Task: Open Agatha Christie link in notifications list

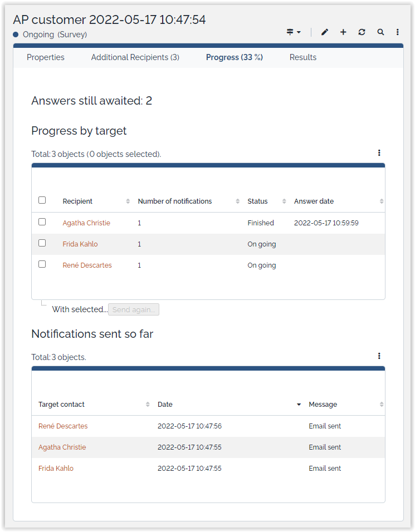Action: tap(62, 447)
